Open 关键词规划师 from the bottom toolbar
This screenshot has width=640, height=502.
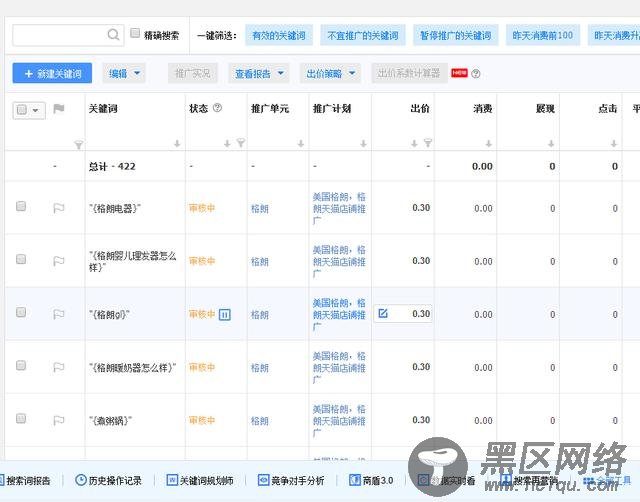(x=200, y=480)
